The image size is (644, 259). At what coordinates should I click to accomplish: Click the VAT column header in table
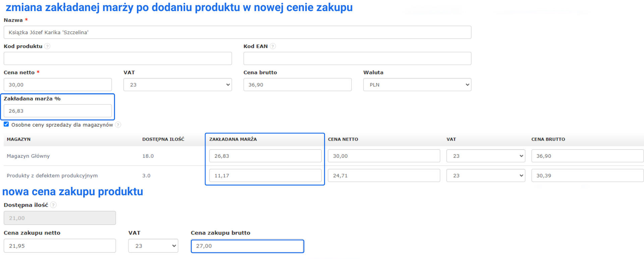point(451,139)
